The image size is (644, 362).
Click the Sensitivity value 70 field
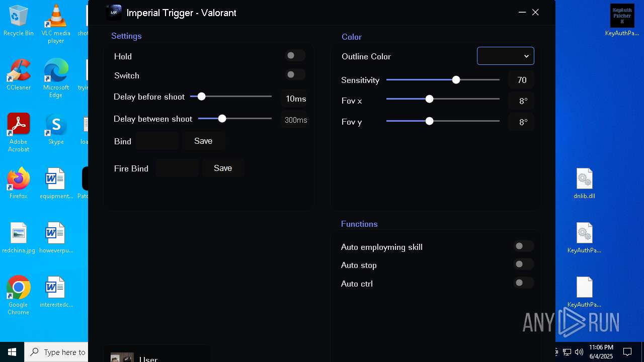tap(521, 80)
